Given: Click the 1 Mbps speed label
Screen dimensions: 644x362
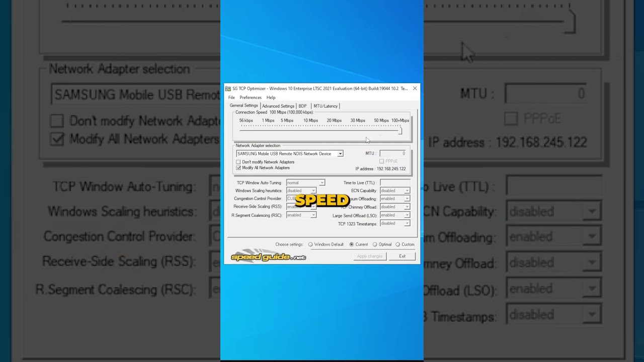Looking at the screenshot, I should [268, 121].
